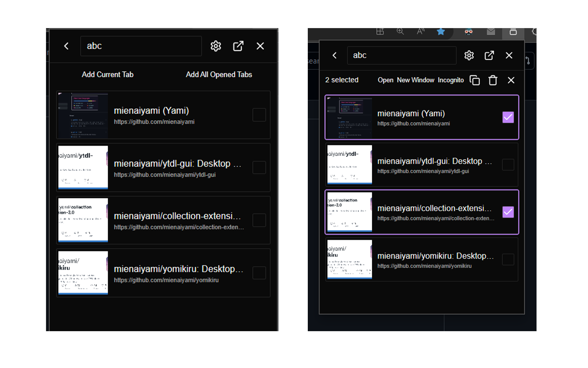
Task: Click the ytdl-gui thumbnail in the left popup
Action: tap(83, 167)
